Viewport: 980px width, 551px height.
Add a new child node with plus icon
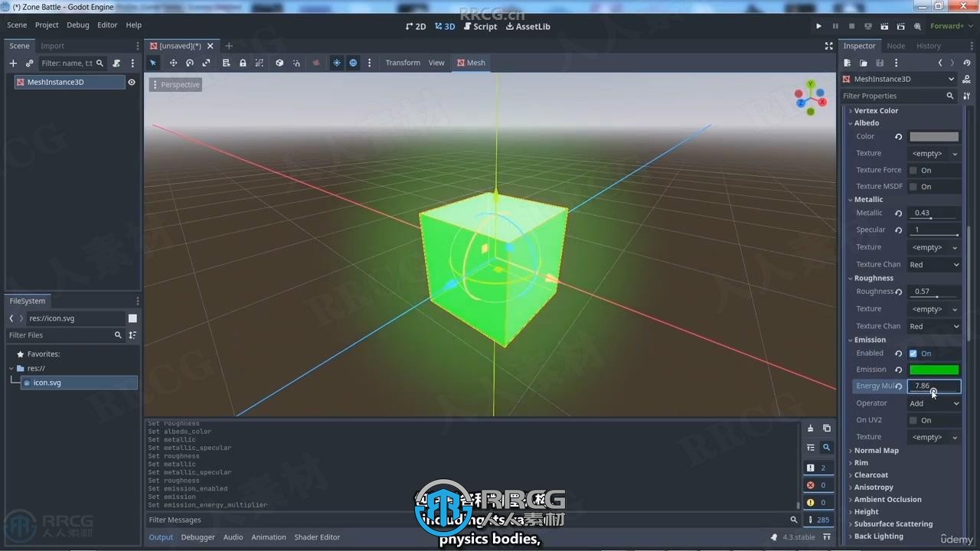(13, 64)
